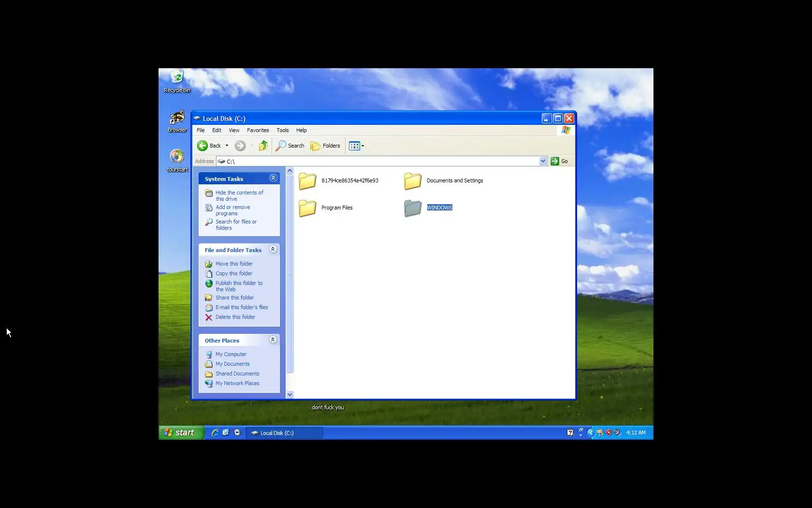
Task: Toggle the Folders tree pane
Action: [325, 146]
